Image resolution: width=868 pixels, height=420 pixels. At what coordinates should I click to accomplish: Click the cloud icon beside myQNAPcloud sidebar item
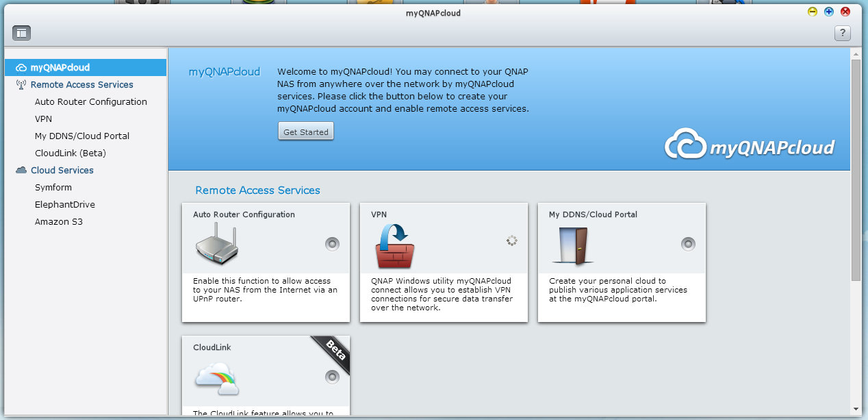pyautogui.click(x=21, y=68)
